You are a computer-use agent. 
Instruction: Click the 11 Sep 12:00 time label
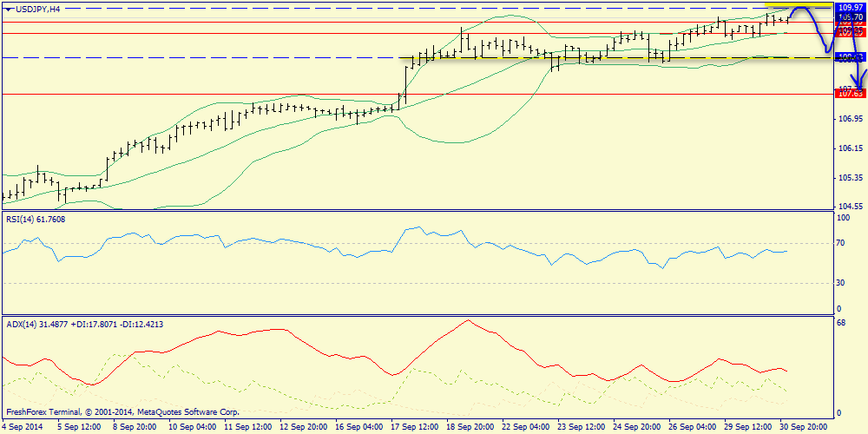(247, 428)
